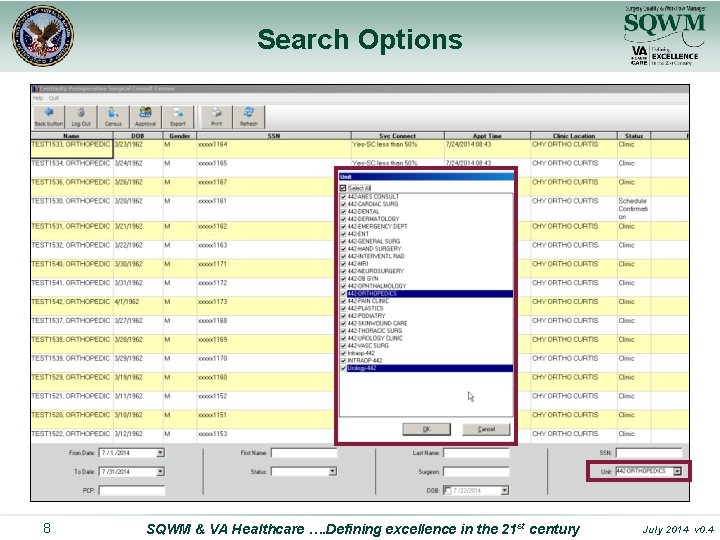
Task: Sort by the Gender column header
Action: tap(180, 136)
